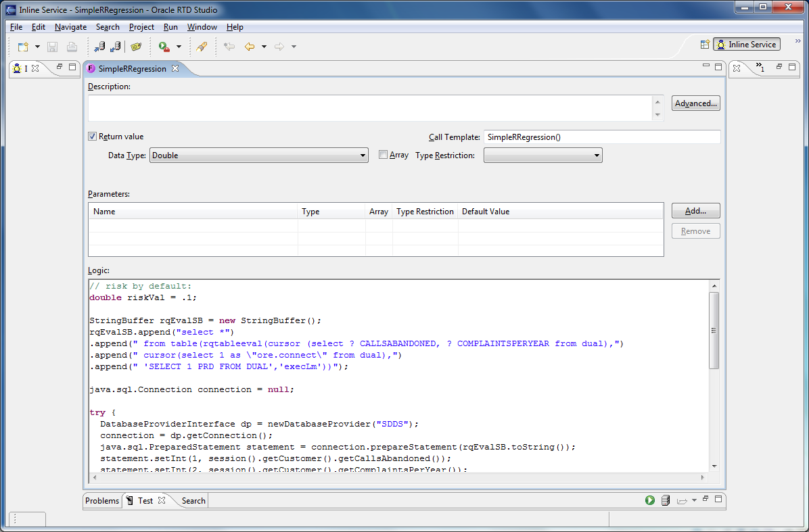Open the Type Restriction dropdown
Image resolution: width=809 pixels, height=532 pixels.
pos(542,155)
